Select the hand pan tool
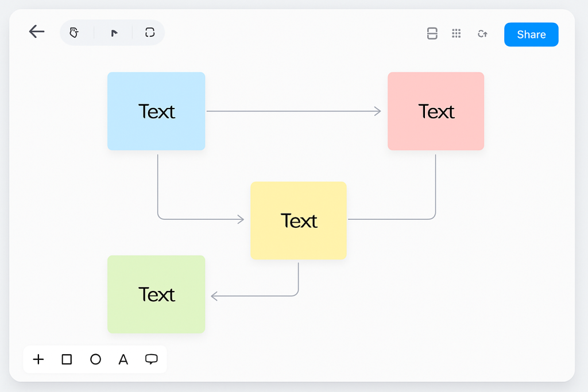588x392 pixels. 74,33
